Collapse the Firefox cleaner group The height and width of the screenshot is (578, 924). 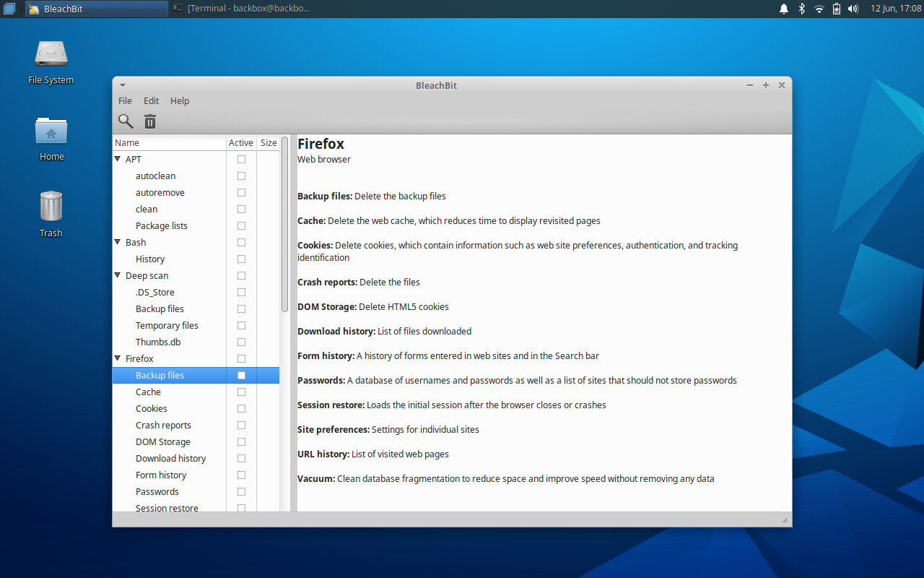[118, 358]
